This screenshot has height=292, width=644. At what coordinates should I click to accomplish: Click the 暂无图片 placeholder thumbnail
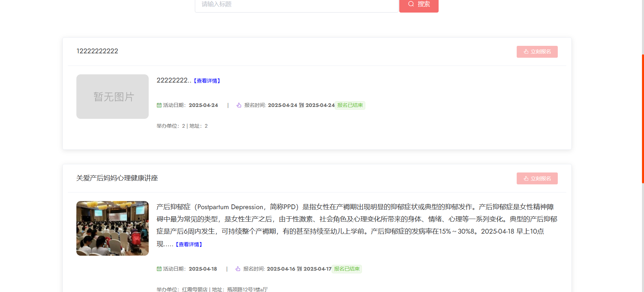(112, 96)
